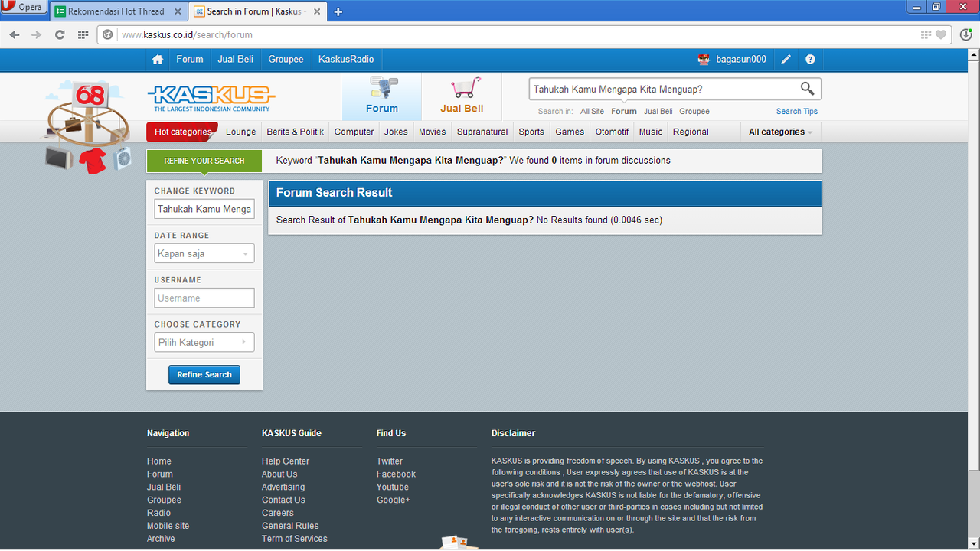Open the Sports category
Screen dimensions: 980x551
[x=531, y=132]
